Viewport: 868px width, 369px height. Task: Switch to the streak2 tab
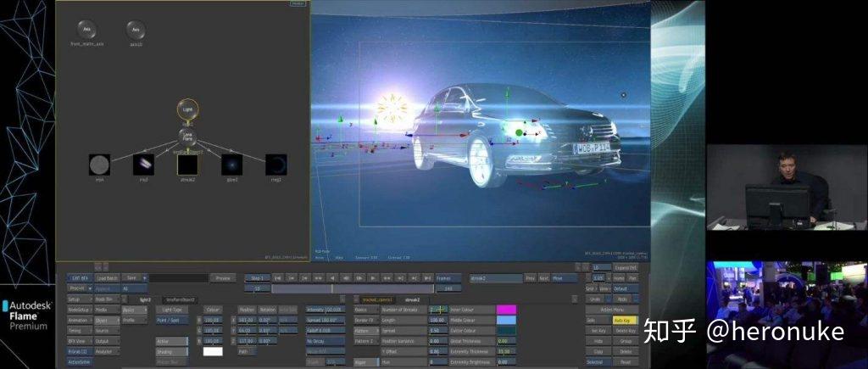tap(413, 299)
